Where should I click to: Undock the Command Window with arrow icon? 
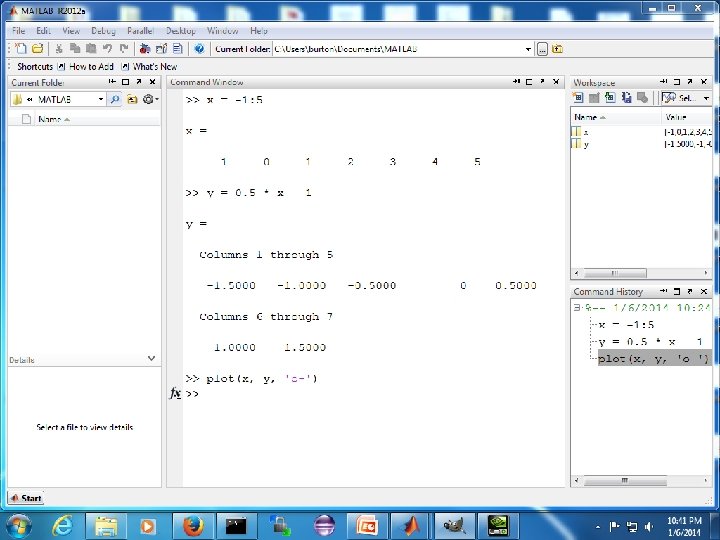542,82
